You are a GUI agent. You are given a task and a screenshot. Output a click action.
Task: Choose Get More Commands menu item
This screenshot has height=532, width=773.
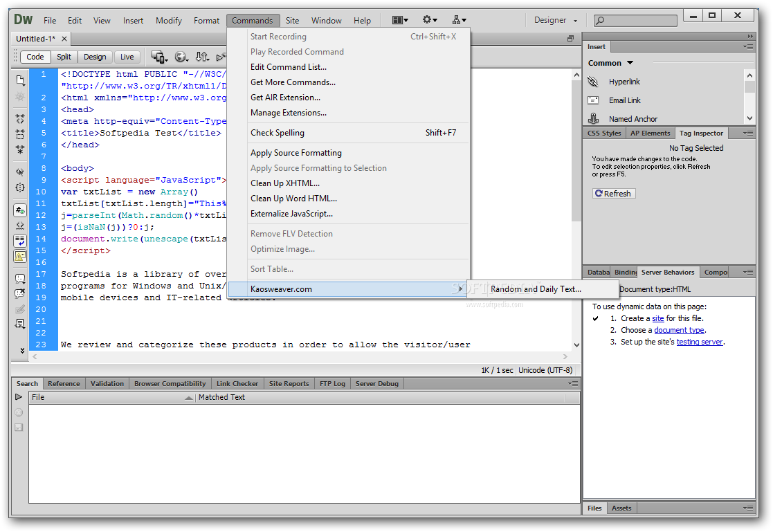[349, 82]
